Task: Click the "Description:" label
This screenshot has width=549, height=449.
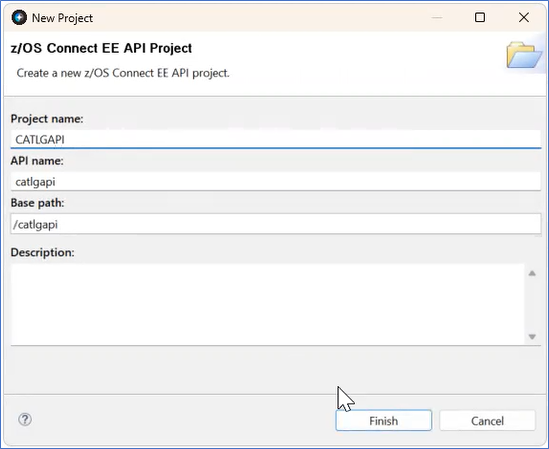Action: click(42, 252)
